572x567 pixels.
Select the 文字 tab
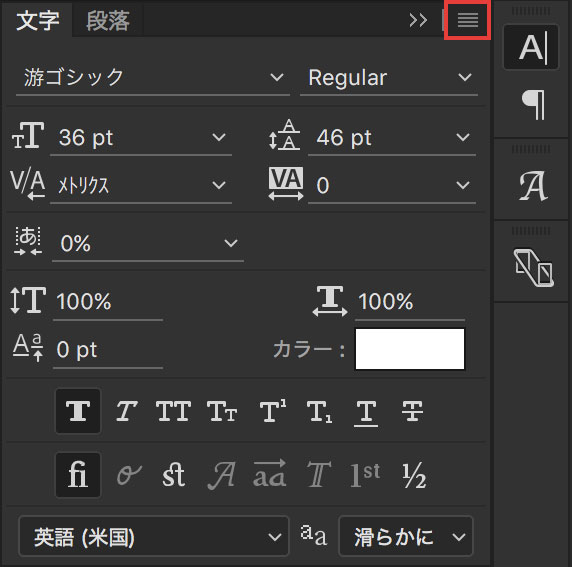(38, 20)
